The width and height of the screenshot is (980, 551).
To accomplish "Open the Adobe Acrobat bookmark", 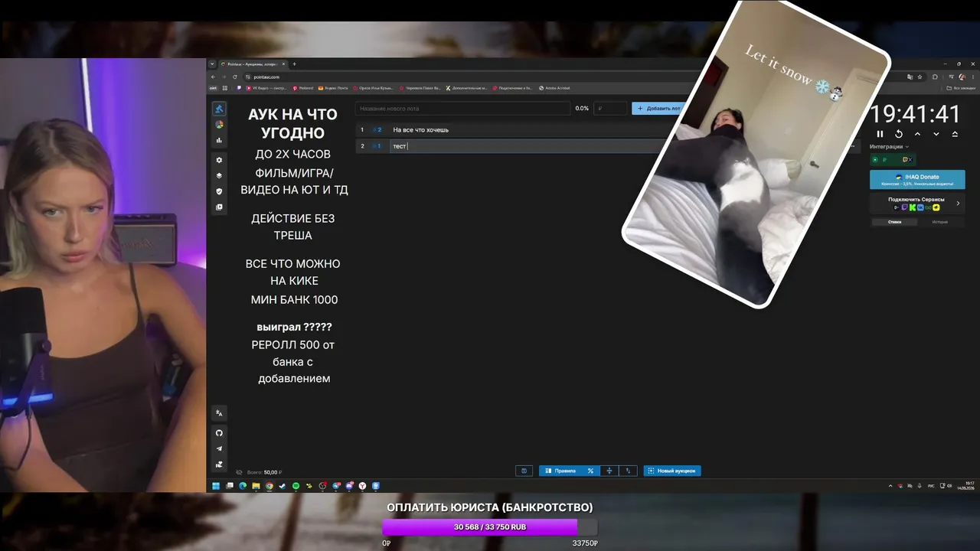I will (554, 88).
